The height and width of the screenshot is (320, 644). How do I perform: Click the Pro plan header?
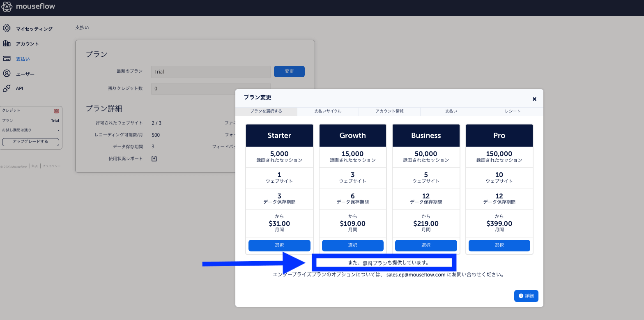499,136
